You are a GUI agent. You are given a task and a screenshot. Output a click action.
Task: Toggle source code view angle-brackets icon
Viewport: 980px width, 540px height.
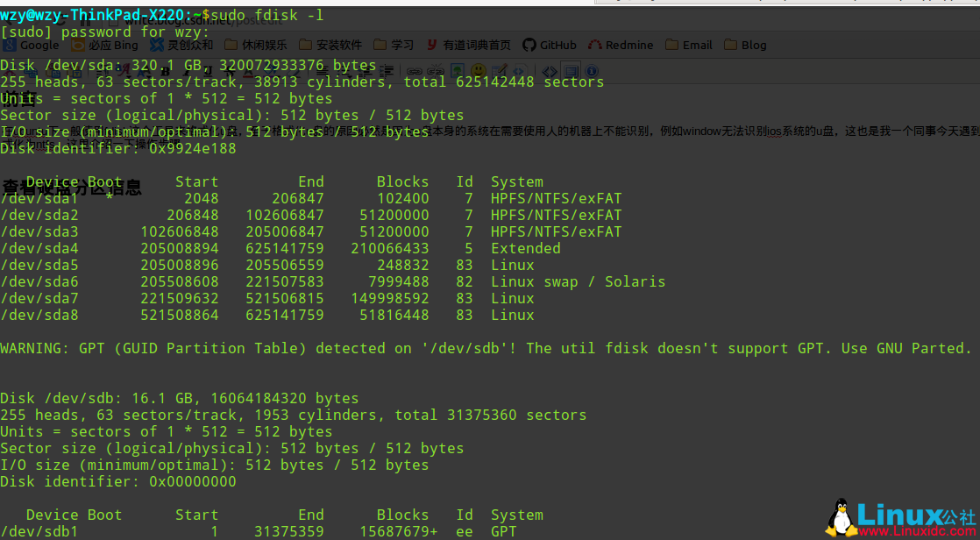pos(550,71)
